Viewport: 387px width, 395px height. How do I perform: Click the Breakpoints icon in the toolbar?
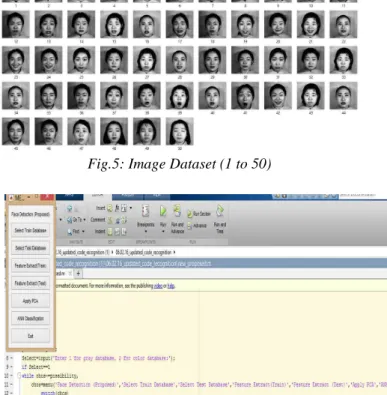[x=145, y=211]
